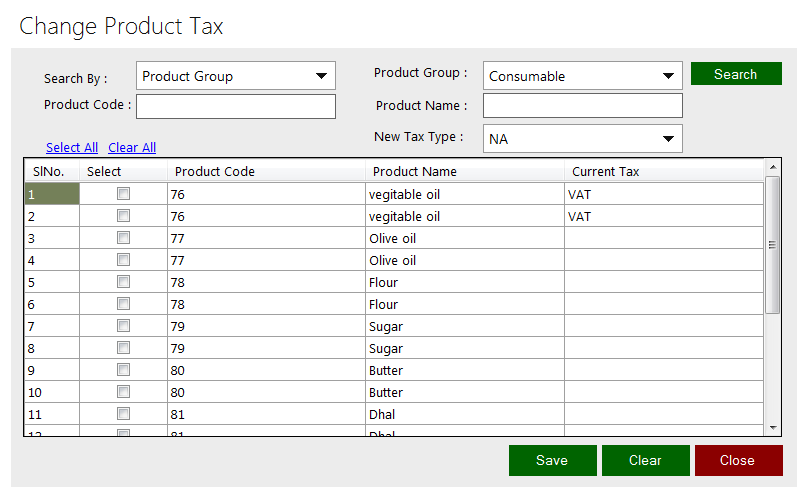Focus the Product Code input field
The width and height of the screenshot is (797, 488).
(x=236, y=106)
